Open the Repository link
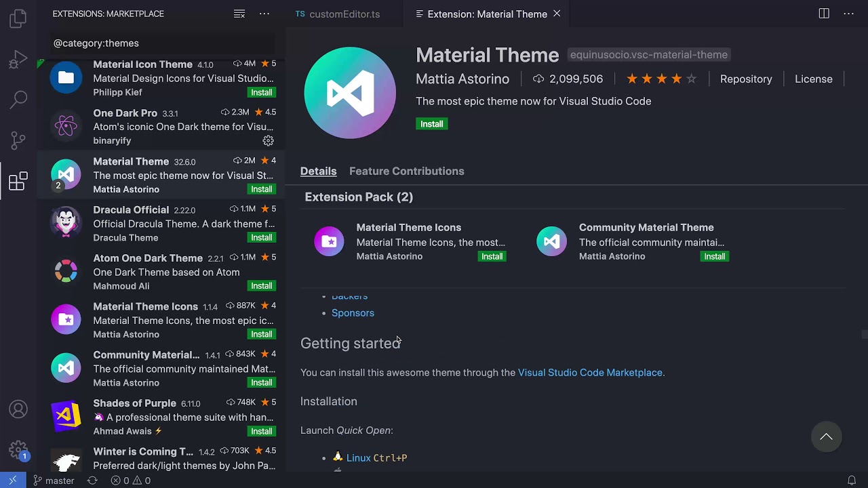Screen dimensions: 868x488 (746, 79)
